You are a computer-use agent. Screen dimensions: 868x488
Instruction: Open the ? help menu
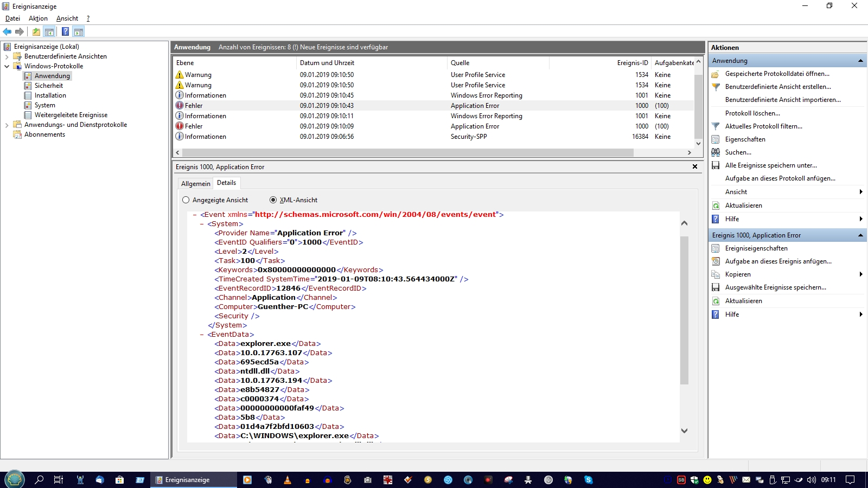coord(88,18)
